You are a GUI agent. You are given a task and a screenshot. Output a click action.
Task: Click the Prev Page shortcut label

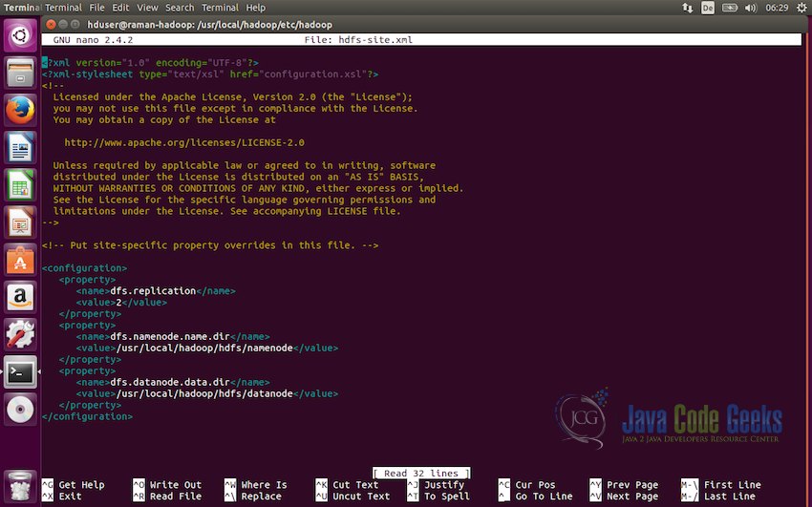point(632,485)
